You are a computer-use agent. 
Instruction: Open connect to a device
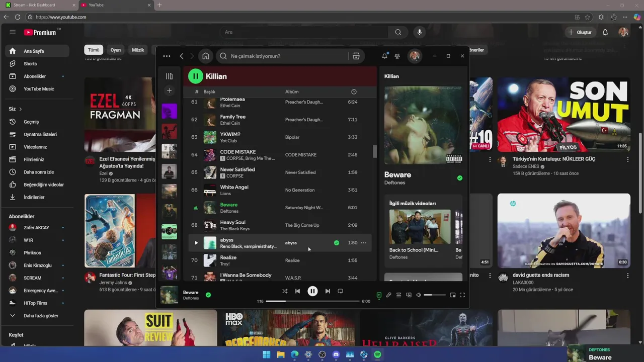pos(409,295)
